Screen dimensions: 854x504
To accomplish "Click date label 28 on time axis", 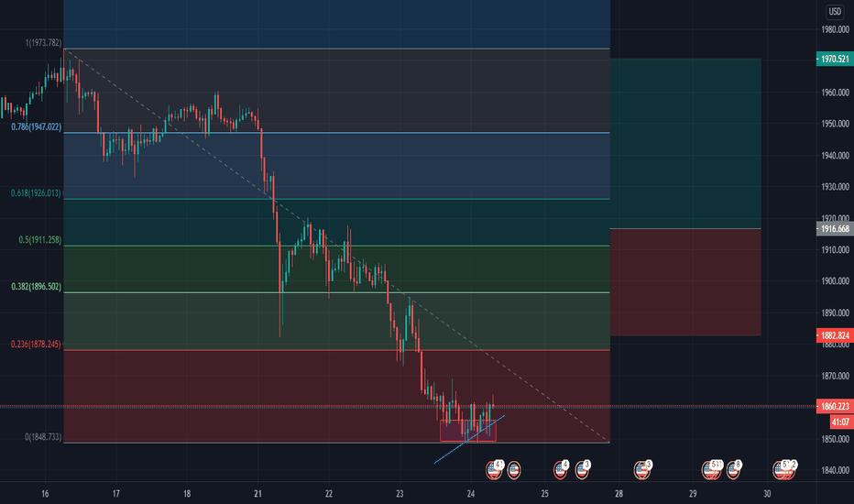I will click(x=619, y=494).
